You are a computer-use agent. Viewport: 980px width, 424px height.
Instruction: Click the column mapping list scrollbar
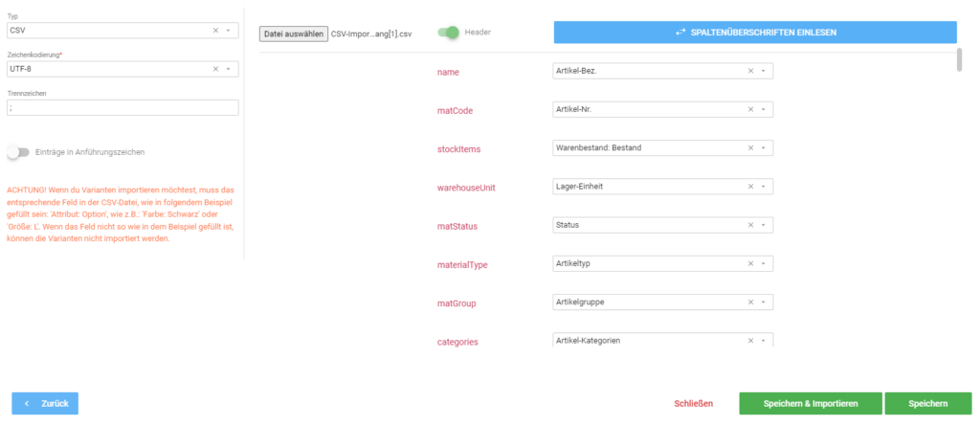959,58
